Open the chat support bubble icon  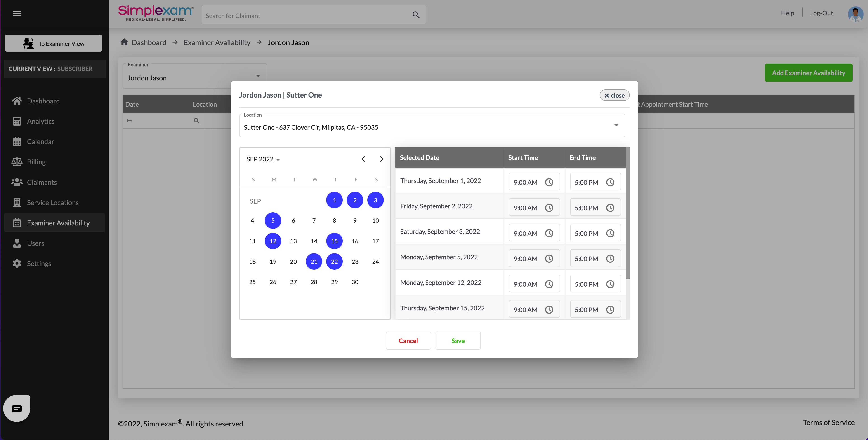(x=17, y=408)
